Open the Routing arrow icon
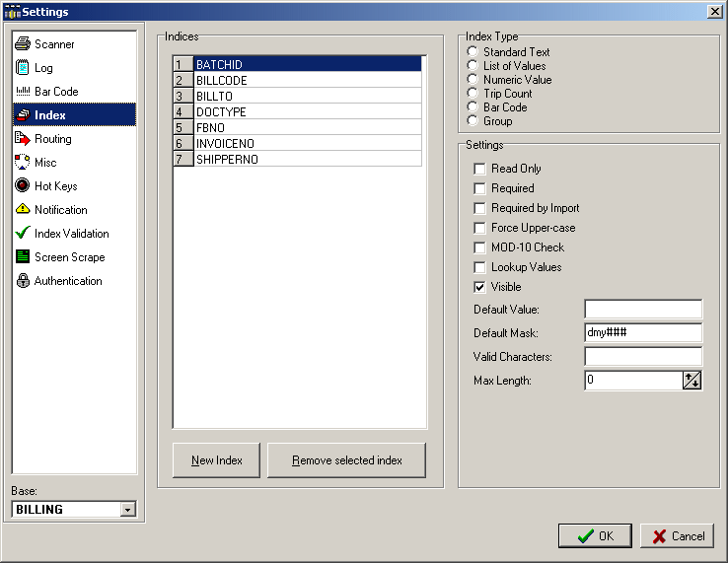The image size is (728, 563). click(x=23, y=138)
